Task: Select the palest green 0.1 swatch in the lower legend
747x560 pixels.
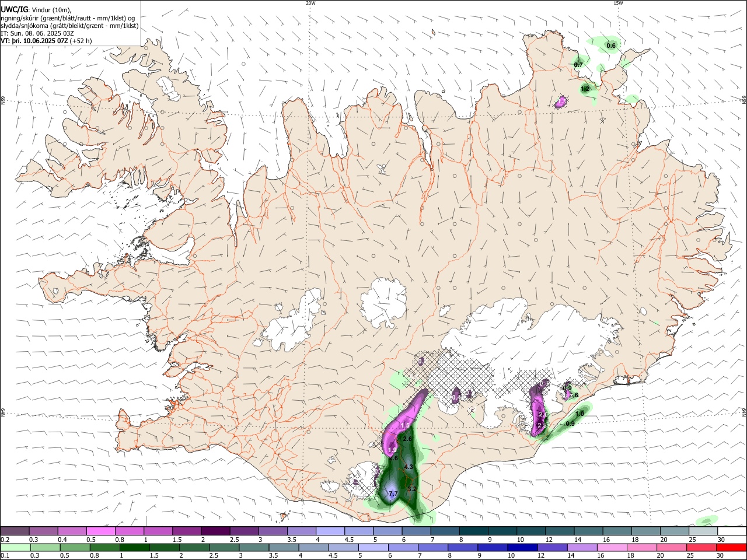Action: coord(15,547)
